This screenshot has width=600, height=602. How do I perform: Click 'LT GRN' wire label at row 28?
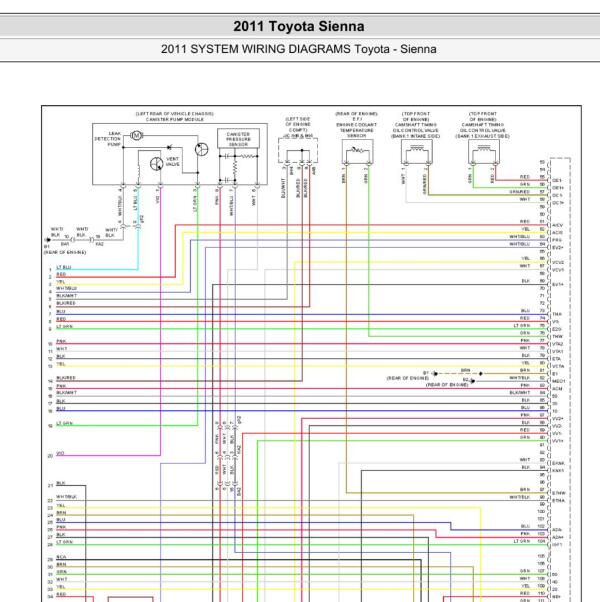[x=64, y=542]
